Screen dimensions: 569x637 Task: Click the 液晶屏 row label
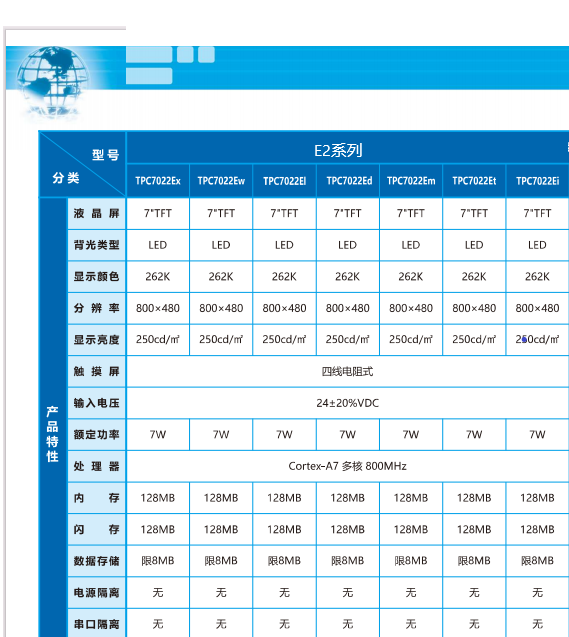click(x=96, y=213)
